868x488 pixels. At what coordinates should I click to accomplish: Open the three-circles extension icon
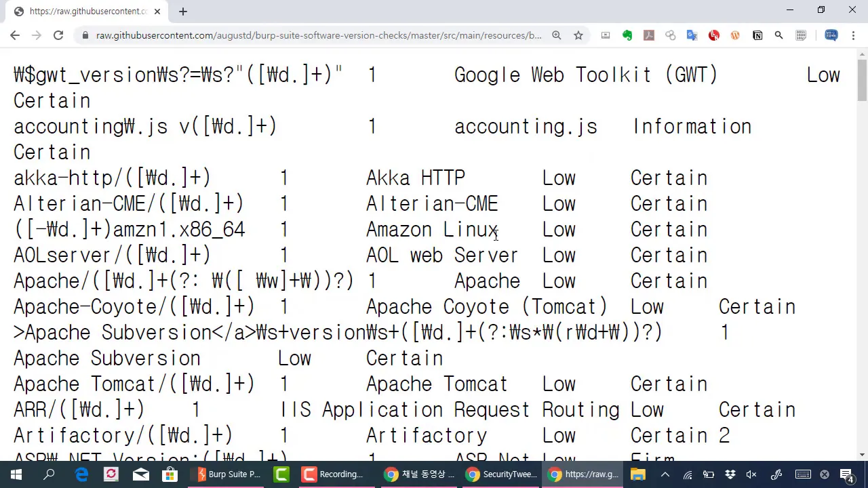coord(671,35)
